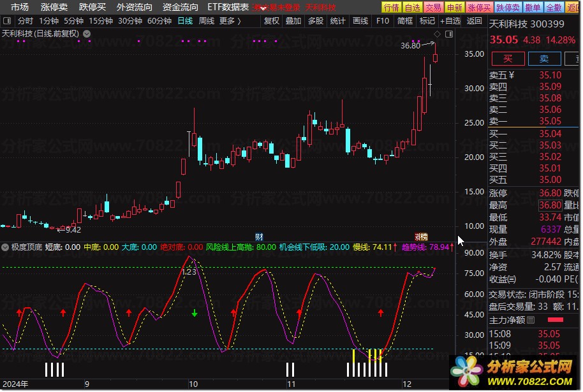This screenshot has width=583, height=392.
Task: Switch chart to 1分钟 period
Action: click(x=48, y=21)
